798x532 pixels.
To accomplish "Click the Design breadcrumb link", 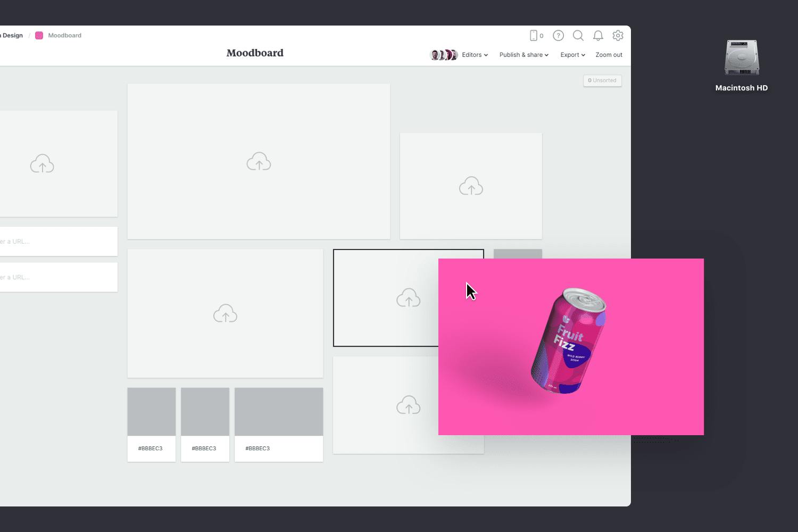I will pyautogui.click(x=11, y=35).
